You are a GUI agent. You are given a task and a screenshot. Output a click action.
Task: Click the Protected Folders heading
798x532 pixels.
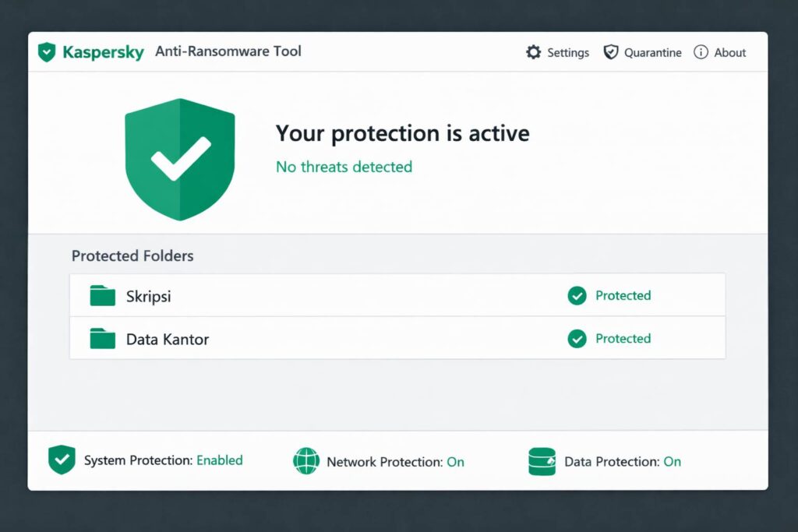pyautogui.click(x=132, y=255)
